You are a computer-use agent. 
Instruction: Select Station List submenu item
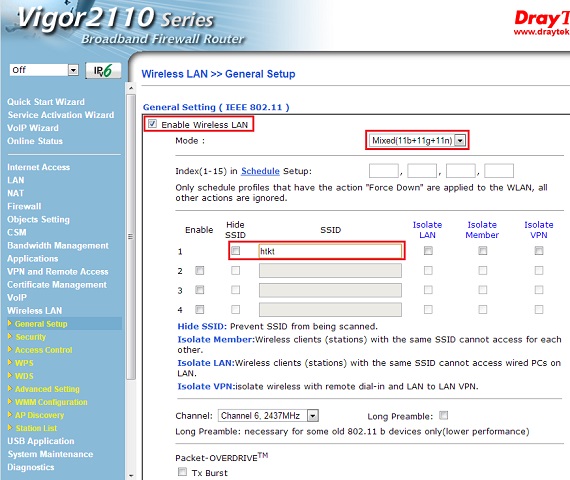(x=36, y=428)
